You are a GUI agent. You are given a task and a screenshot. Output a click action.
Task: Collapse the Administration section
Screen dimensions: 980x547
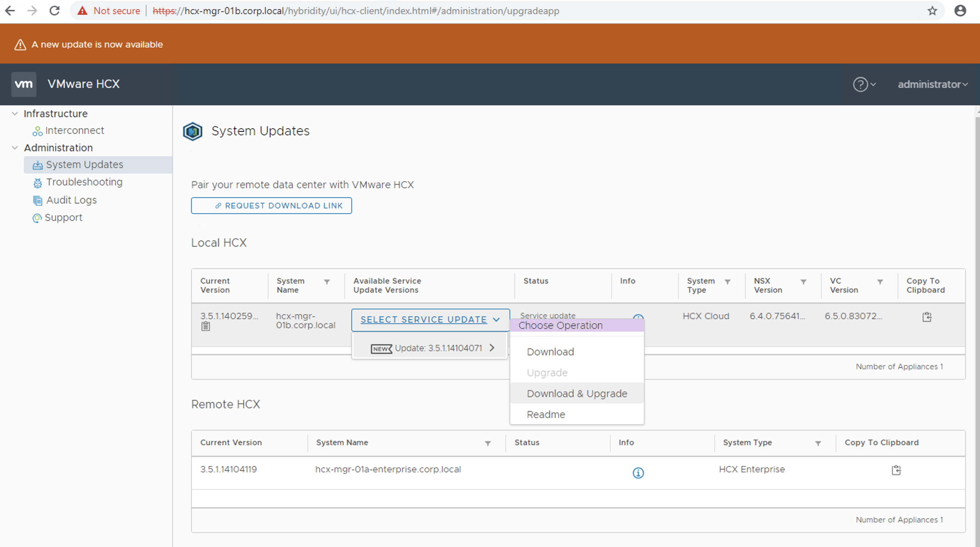point(15,148)
